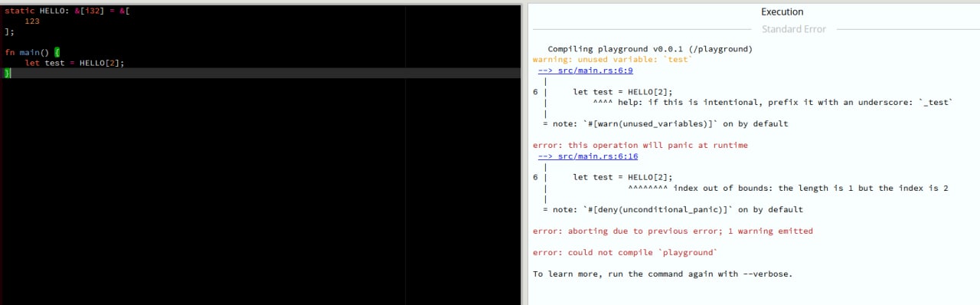Screen dimensions: 980x305
Task: Click the closing brace on the highlighted editor line
Action: click(7, 74)
